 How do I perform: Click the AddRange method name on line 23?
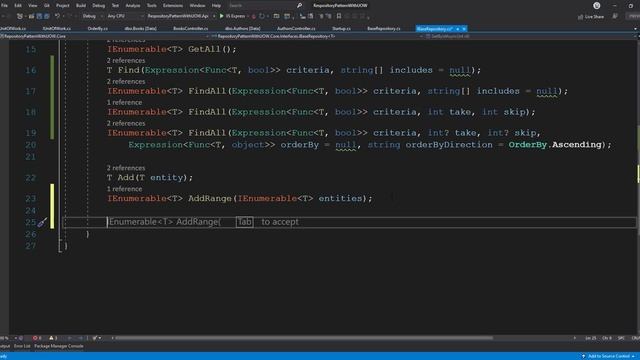click(x=210, y=199)
